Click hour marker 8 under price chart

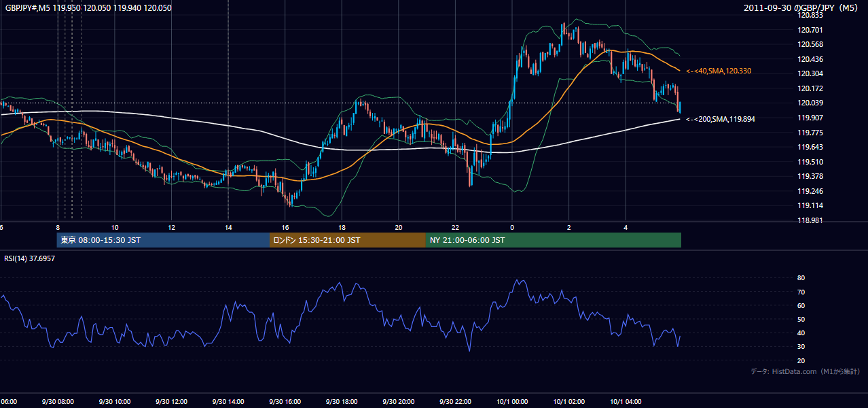(x=58, y=227)
